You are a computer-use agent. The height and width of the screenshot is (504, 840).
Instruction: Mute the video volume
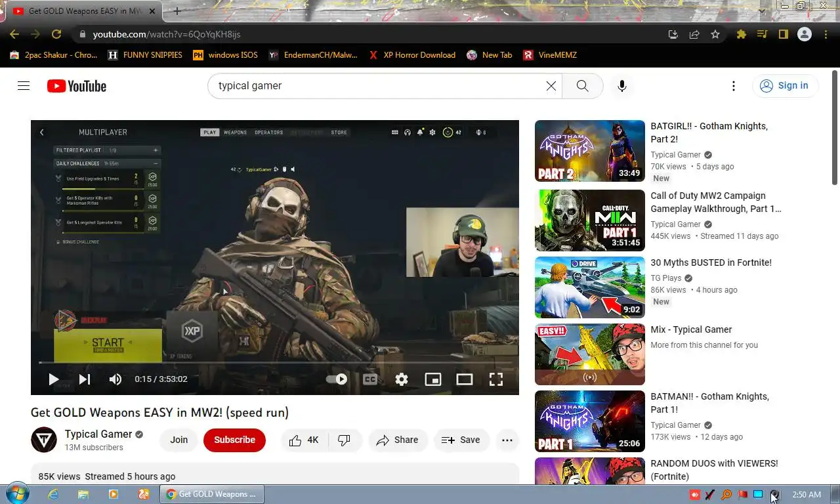pyautogui.click(x=115, y=379)
